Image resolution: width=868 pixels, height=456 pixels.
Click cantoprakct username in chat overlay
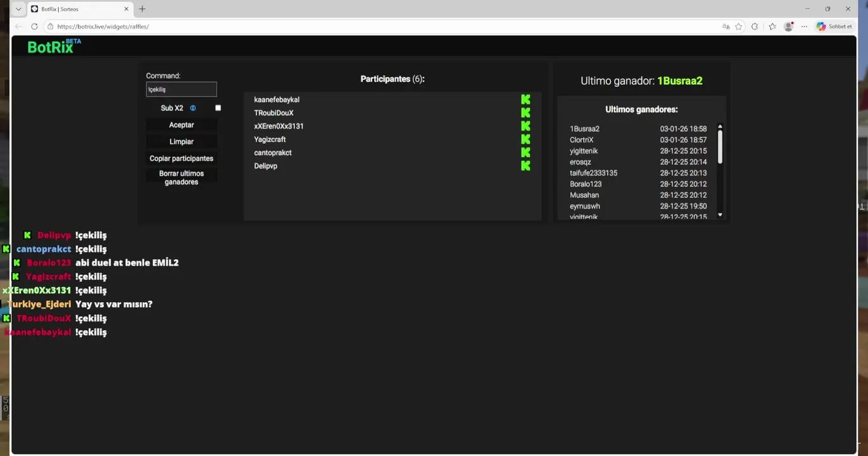pyautogui.click(x=44, y=249)
